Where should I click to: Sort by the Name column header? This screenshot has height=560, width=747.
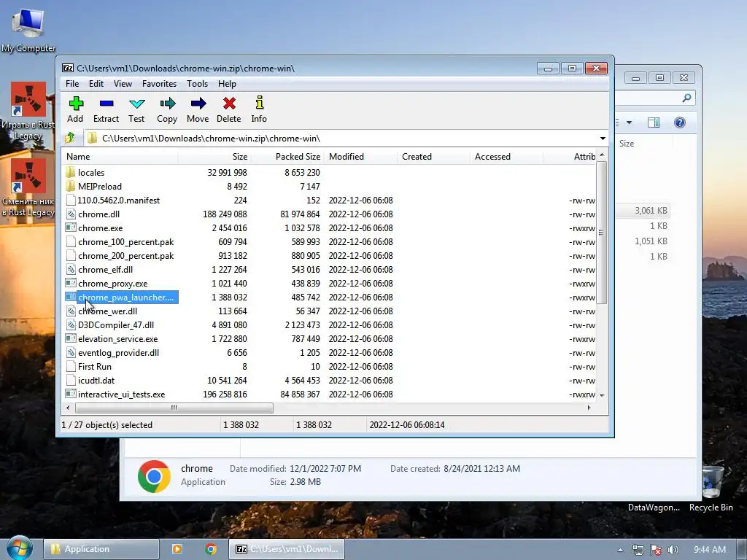(120, 157)
